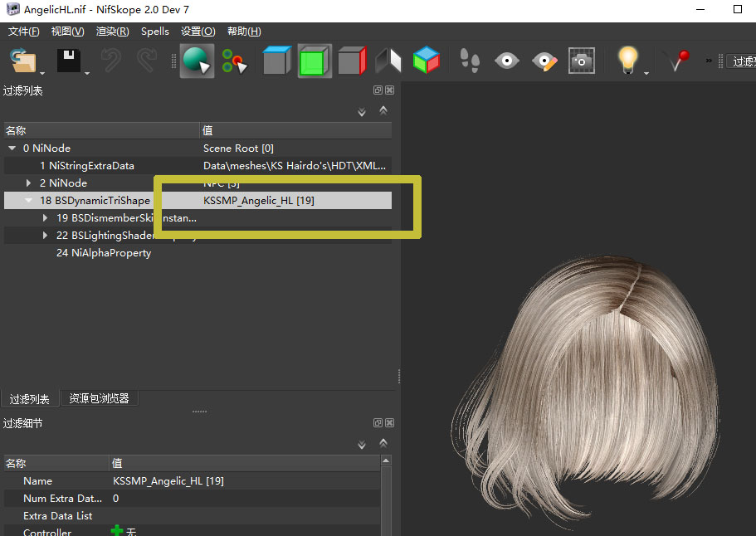Click the details scrollbar up arrow
The width and height of the screenshot is (756, 536).
click(x=385, y=460)
